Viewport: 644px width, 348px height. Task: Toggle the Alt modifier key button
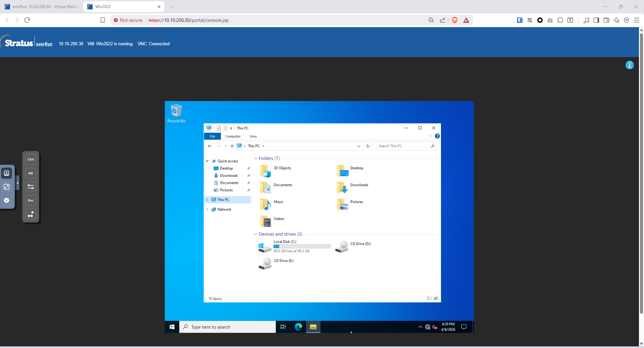[31, 173]
